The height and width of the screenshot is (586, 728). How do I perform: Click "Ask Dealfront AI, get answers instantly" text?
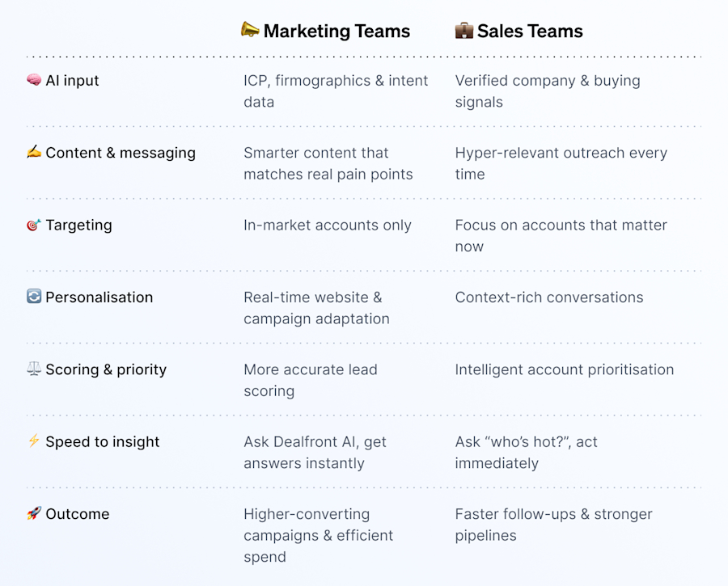315,453
